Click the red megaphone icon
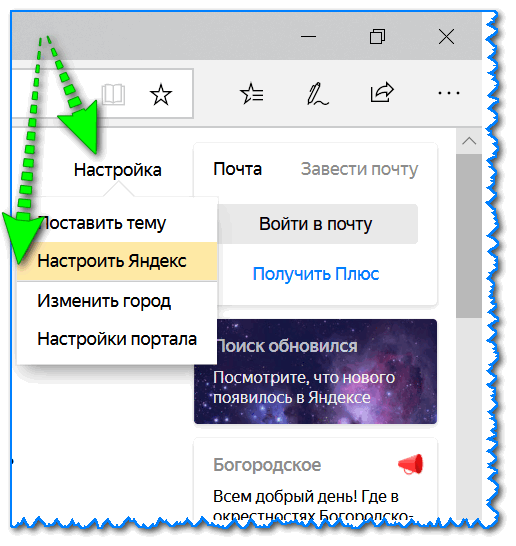This screenshot has width=516, height=546. click(411, 464)
